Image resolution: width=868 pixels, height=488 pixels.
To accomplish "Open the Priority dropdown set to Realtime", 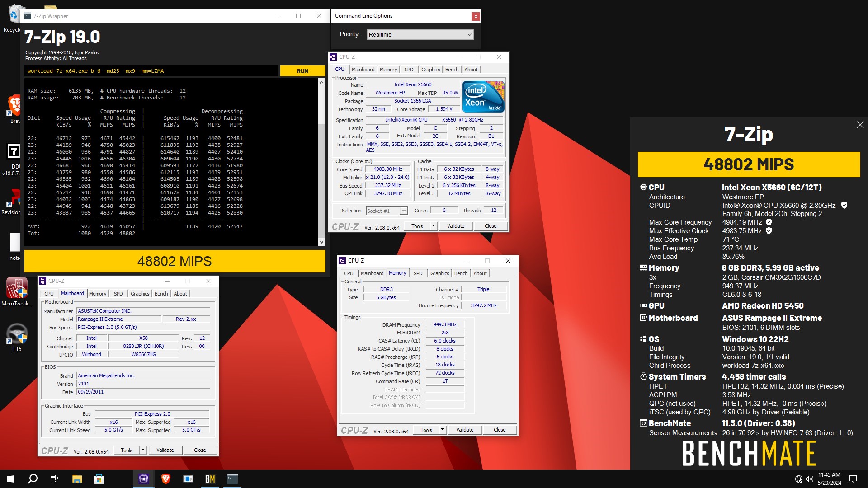I will [x=420, y=34].
